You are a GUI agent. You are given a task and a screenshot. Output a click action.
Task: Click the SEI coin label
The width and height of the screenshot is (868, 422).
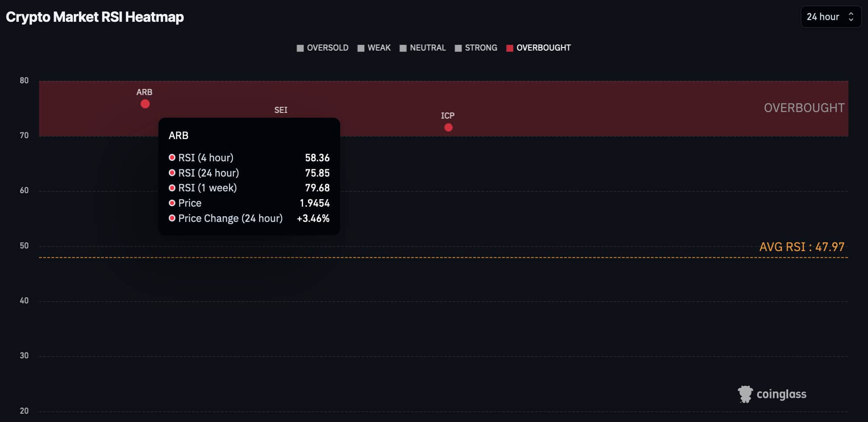(x=281, y=110)
